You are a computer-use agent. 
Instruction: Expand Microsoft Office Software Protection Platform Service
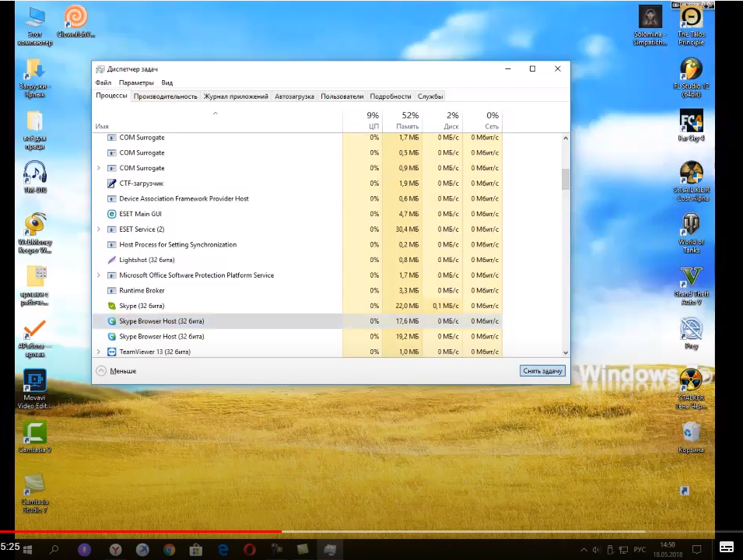click(x=99, y=275)
